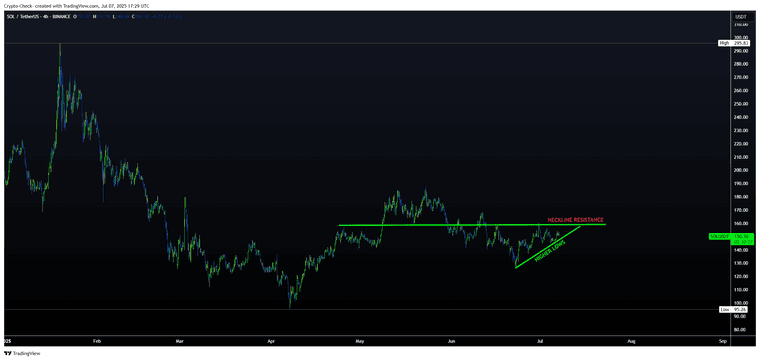
Task: Select the rising green higher-lows trendline
Action: (x=548, y=247)
